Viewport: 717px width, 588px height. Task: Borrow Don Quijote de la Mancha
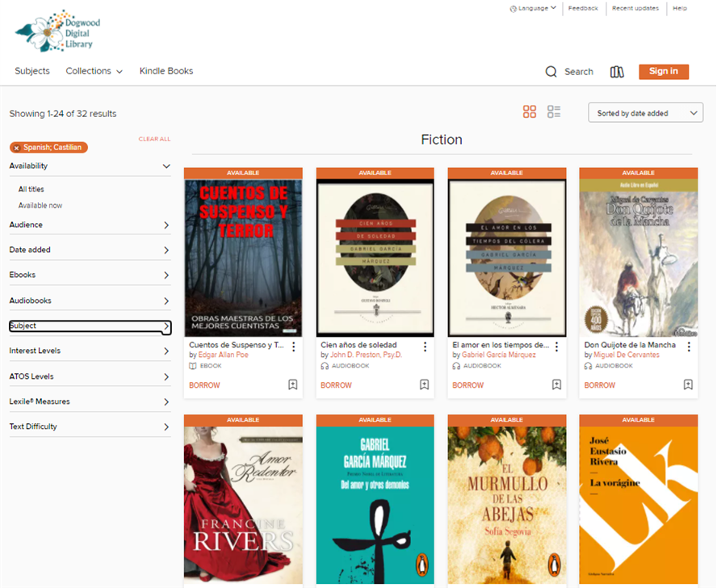pos(599,385)
